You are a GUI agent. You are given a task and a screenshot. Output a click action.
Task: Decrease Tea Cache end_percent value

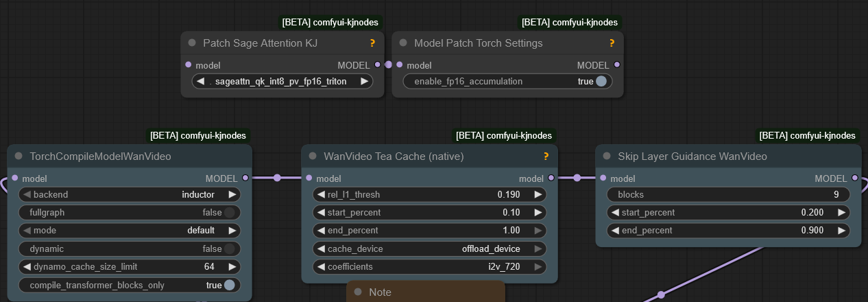coord(321,231)
